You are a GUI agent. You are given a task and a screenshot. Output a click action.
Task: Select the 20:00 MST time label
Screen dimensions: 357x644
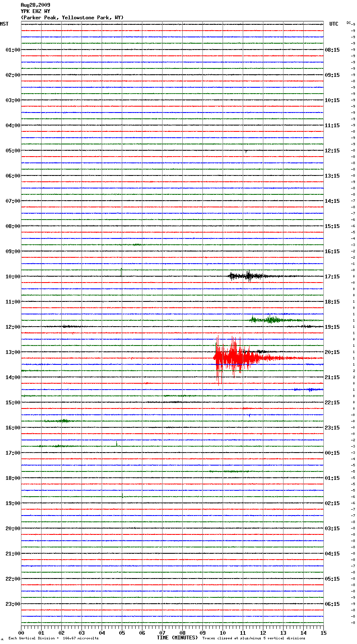pyautogui.click(x=13, y=529)
